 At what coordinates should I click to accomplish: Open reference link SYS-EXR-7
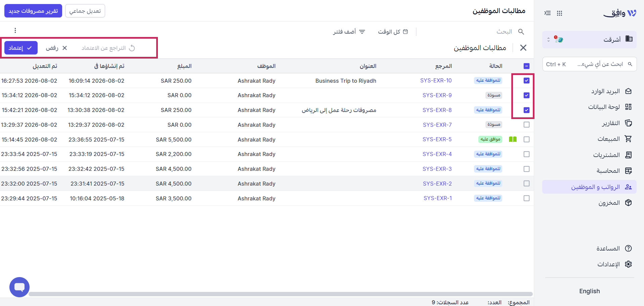click(x=437, y=125)
